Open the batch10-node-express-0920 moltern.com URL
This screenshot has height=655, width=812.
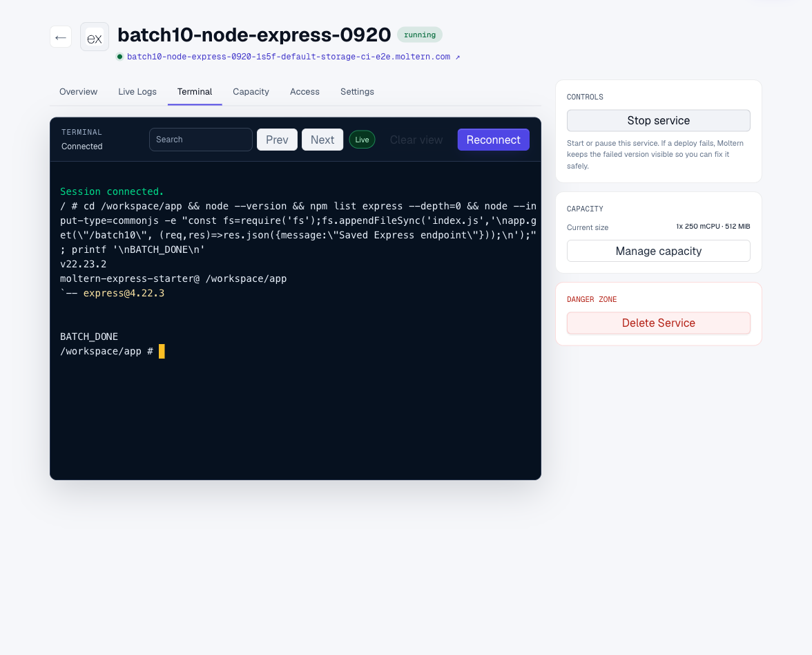coord(289,57)
